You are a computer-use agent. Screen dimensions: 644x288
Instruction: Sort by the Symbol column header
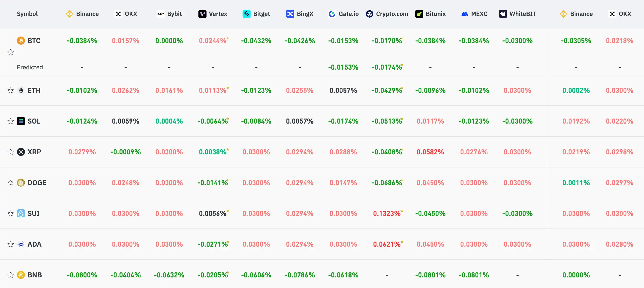[x=27, y=14]
